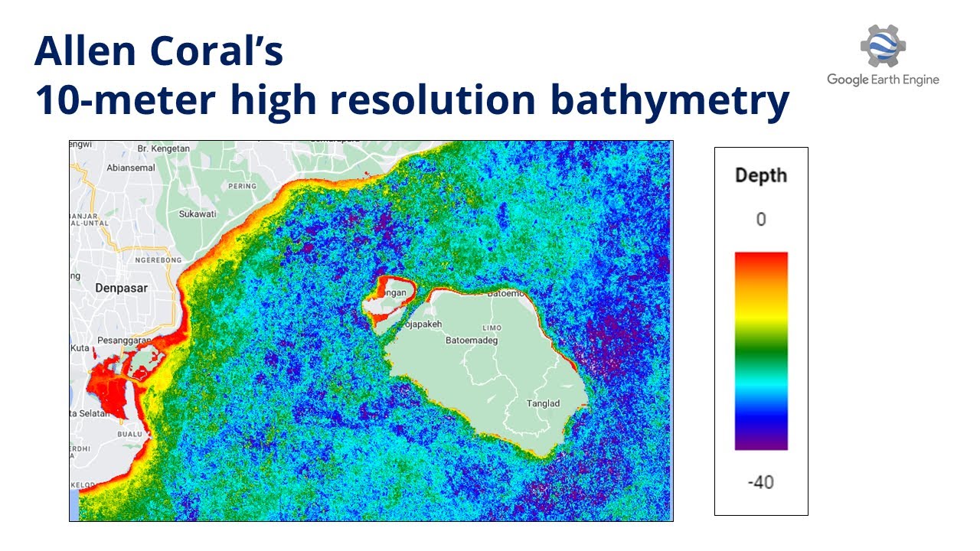Viewport: 980px width, 551px height.
Task: Click the 'Br. Kengetan' map label
Action: [163, 148]
